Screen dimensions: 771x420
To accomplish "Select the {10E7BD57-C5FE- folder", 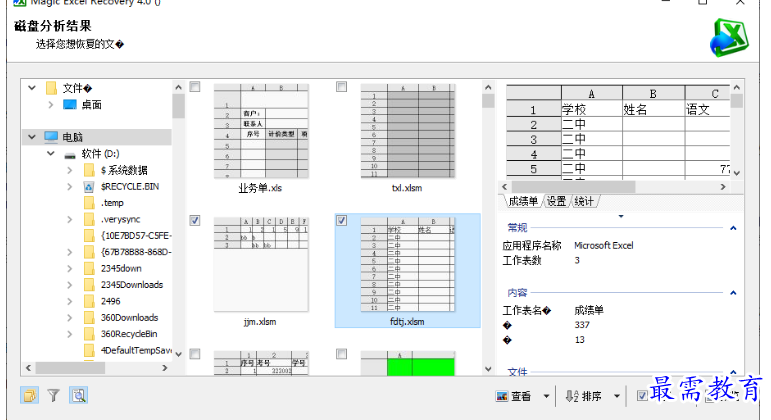I will pos(136,236).
